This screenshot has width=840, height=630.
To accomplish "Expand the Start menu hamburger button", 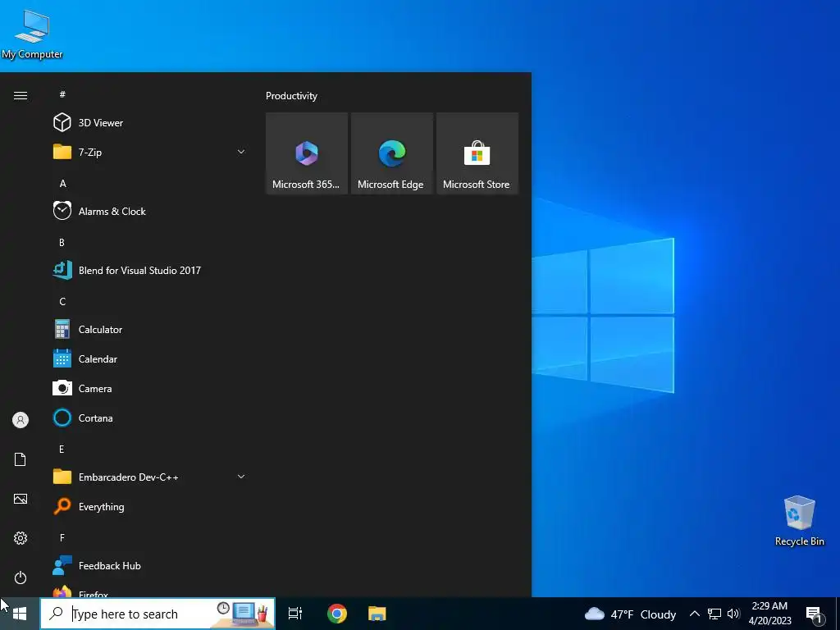I will tap(21, 95).
